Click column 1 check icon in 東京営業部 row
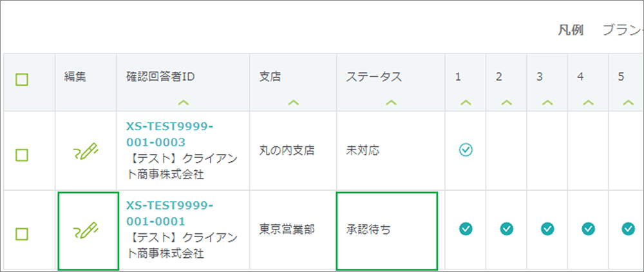This screenshot has height=272, width=644. (x=466, y=228)
